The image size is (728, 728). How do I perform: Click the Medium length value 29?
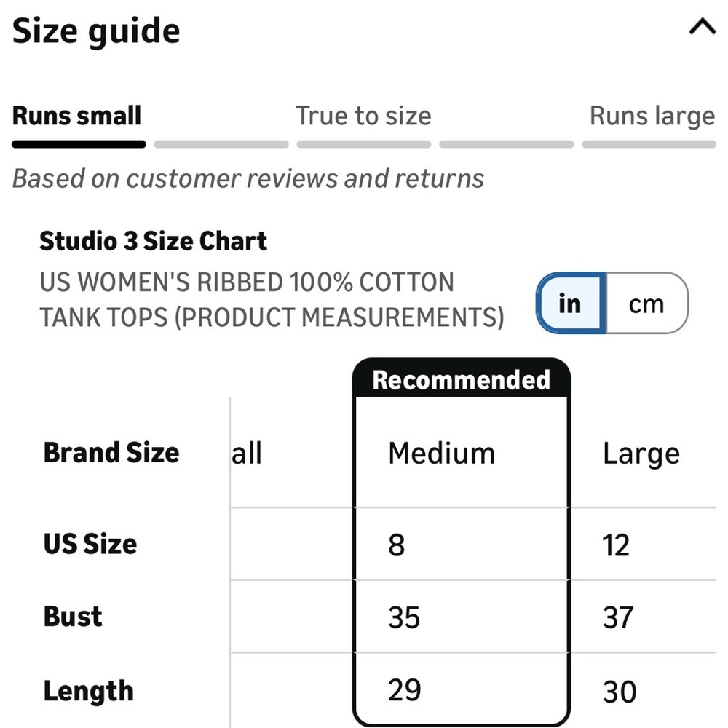(404, 689)
